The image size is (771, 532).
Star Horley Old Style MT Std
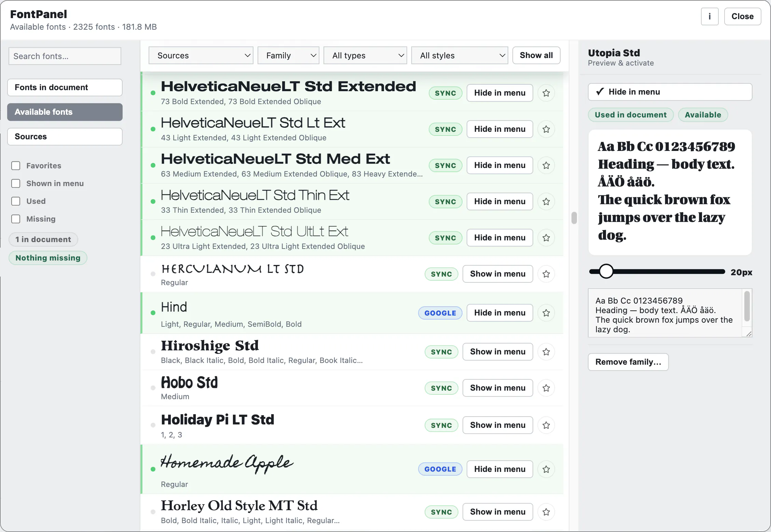546,512
